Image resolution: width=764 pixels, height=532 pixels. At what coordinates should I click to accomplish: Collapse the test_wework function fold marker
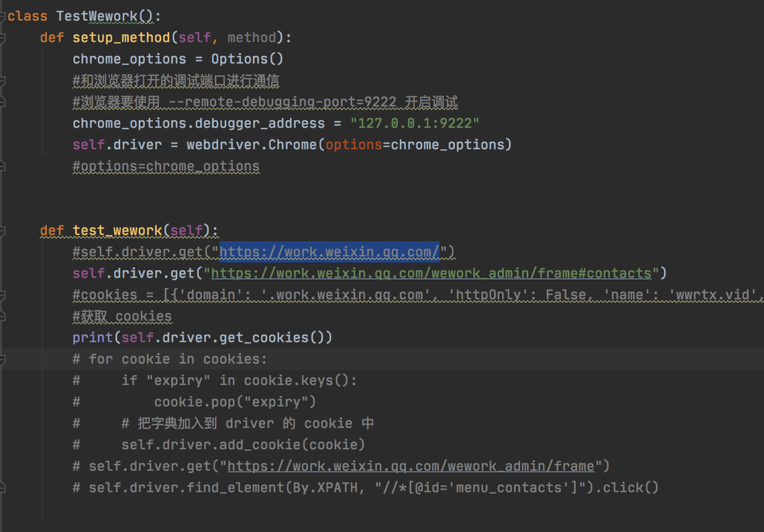point(3,231)
